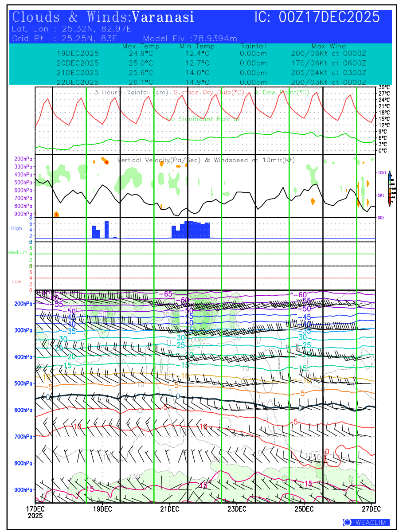Click the 'IC: 00Z17DEC2025' initial condition label
The height and width of the screenshot is (532, 399).
tap(317, 17)
